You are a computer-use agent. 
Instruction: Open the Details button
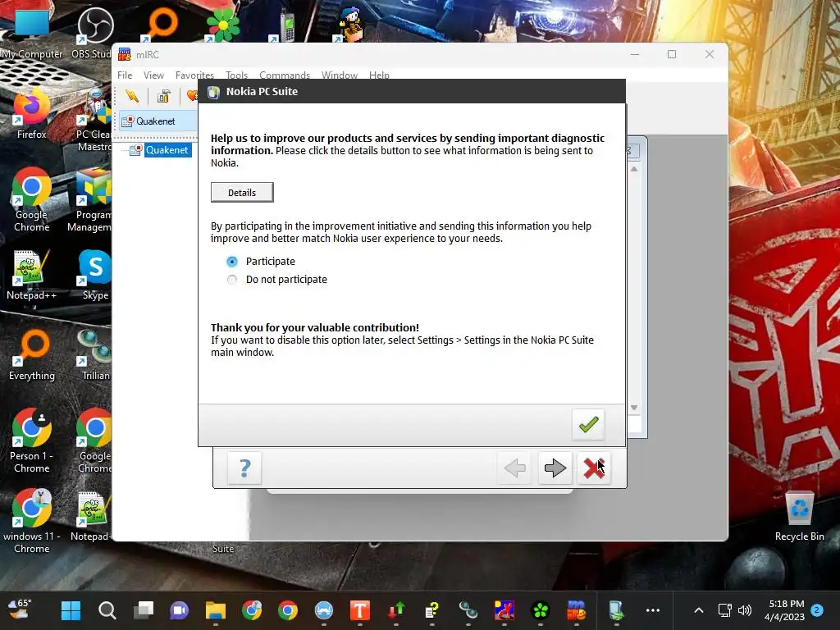click(242, 192)
